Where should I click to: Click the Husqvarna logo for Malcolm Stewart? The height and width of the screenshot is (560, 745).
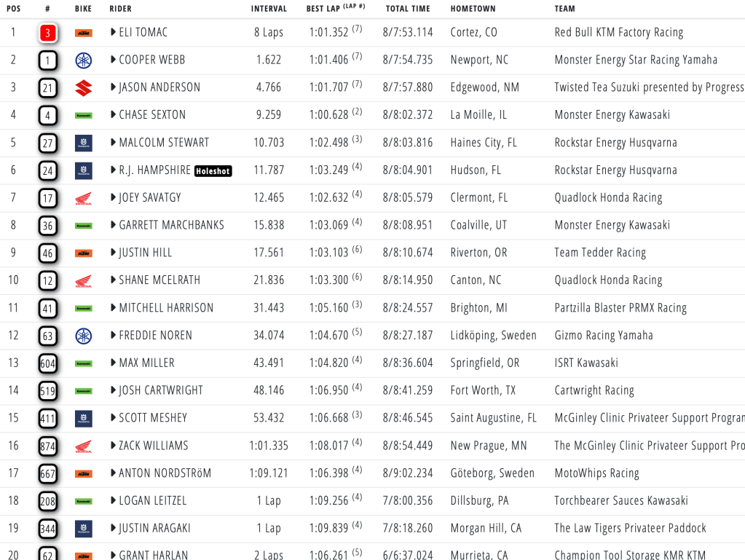pos(84,143)
